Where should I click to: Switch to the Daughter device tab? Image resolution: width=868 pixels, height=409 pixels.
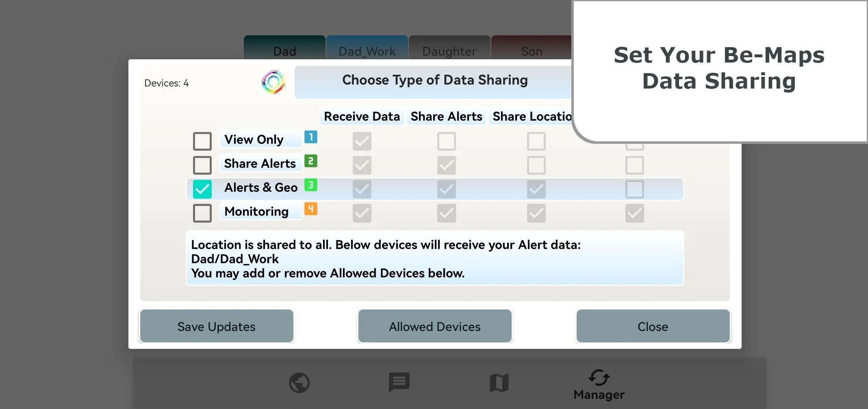(x=449, y=48)
